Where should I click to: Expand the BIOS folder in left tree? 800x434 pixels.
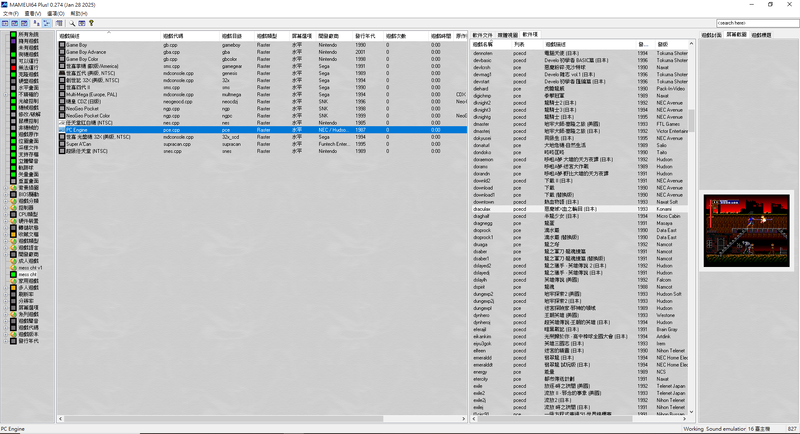tap(6, 194)
